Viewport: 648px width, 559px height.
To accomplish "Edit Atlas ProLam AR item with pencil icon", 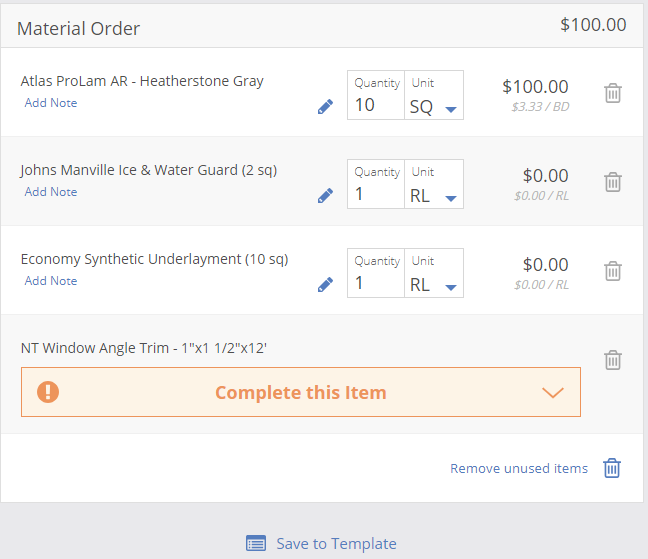I will (325, 107).
